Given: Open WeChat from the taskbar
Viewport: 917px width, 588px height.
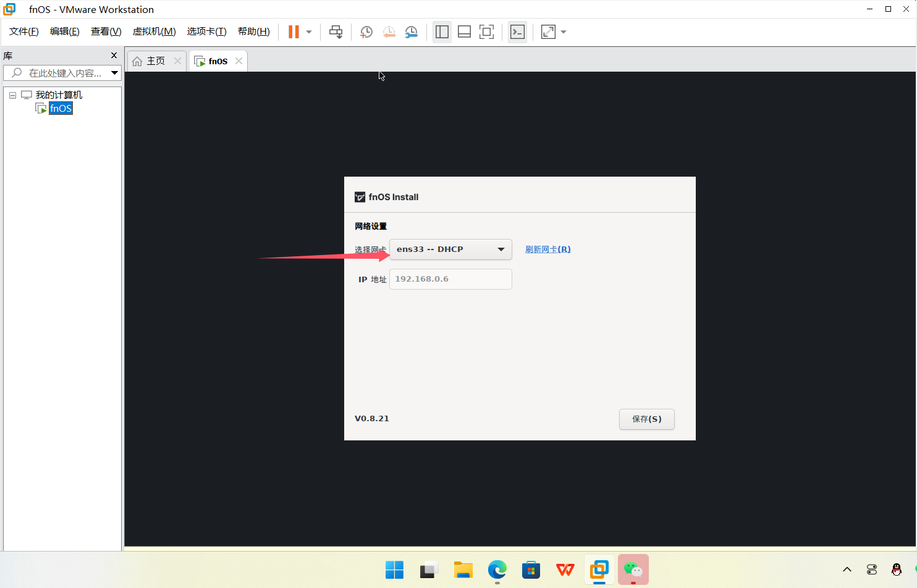Looking at the screenshot, I should 633,569.
